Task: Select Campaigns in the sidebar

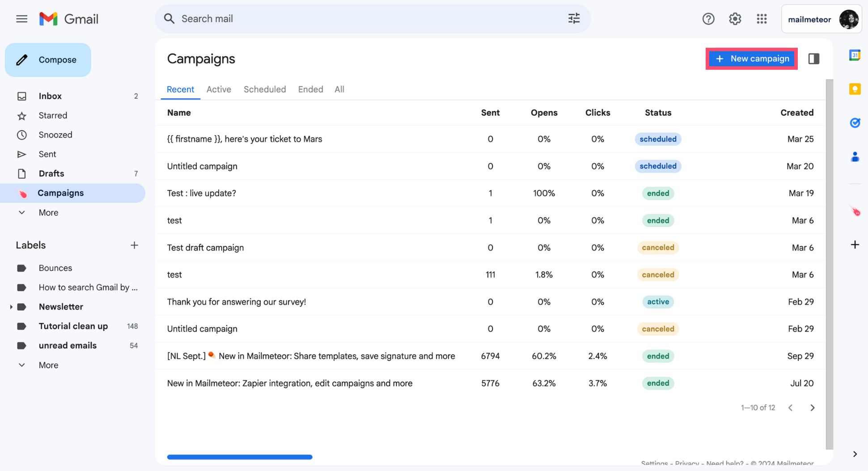Action: tap(72, 193)
